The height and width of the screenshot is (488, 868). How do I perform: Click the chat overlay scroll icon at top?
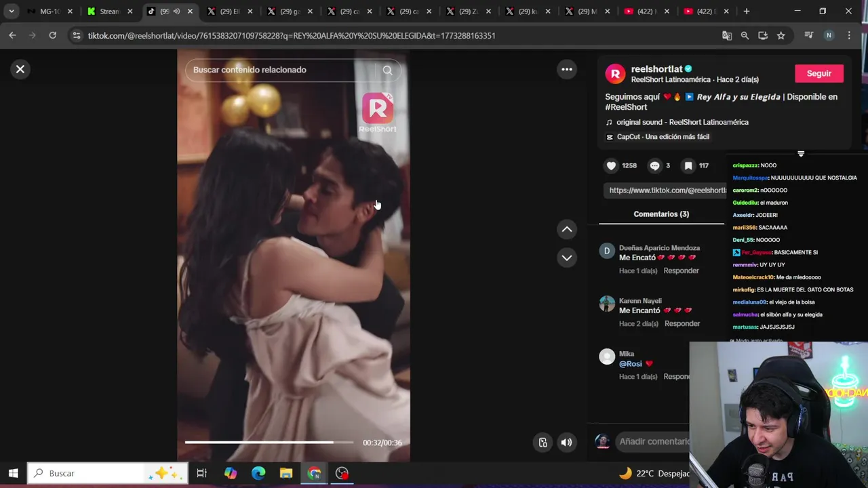801,154
